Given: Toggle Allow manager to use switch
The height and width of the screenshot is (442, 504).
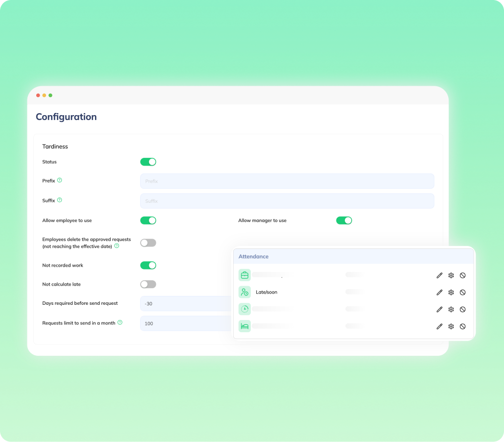Looking at the screenshot, I should (x=344, y=221).
